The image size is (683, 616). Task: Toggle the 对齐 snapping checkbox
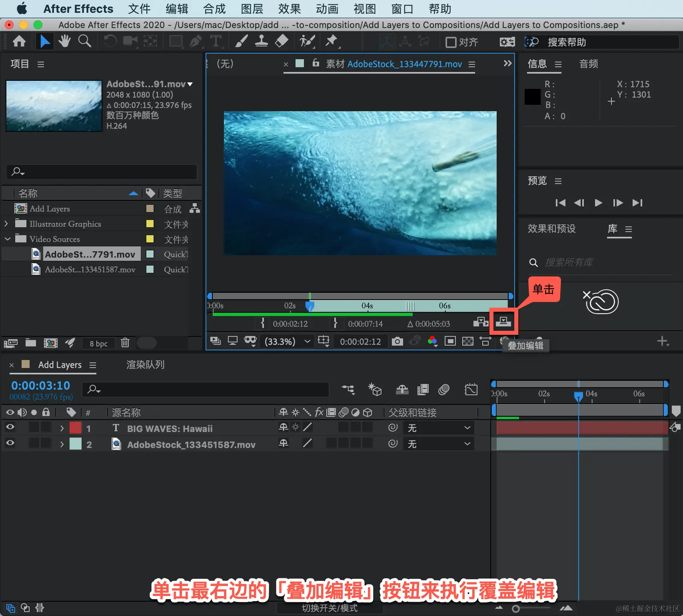pos(451,42)
